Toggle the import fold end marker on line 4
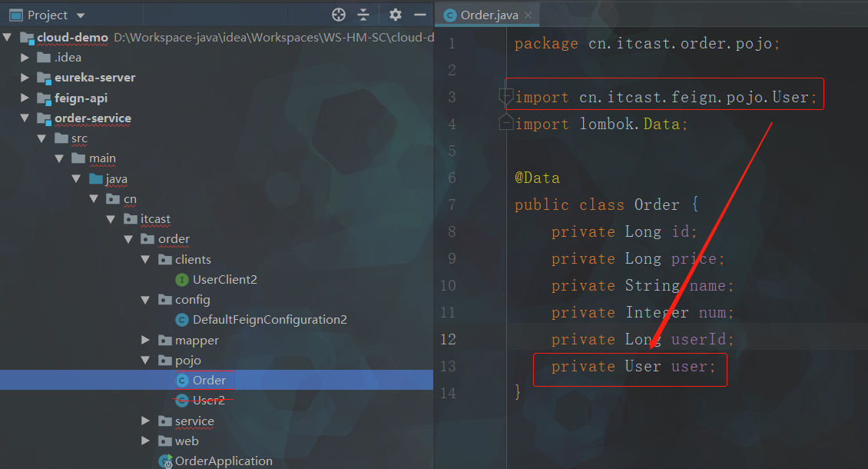The image size is (868, 469). [x=506, y=122]
